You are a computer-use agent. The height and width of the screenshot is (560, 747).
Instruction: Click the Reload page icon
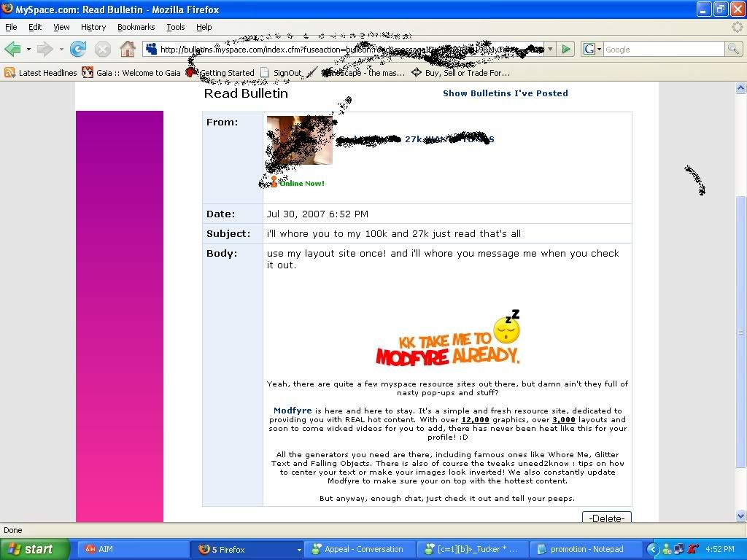(x=78, y=50)
